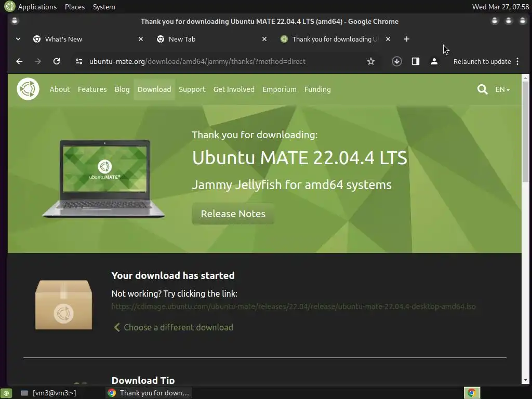Go to the Blog section
The width and height of the screenshot is (532, 399).
pyautogui.click(x=122, y=89)
